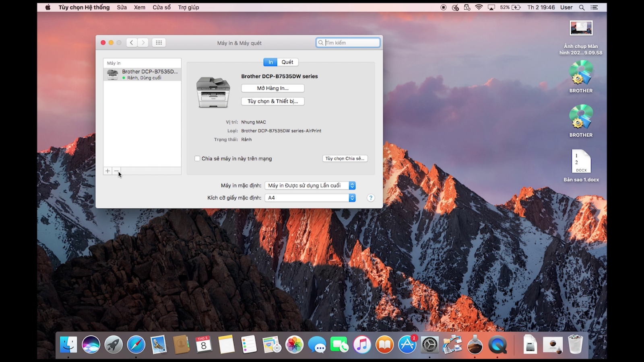Click 'Tùy chọn Chia sẻ...' button
The height and width of the screenshot is (362, 644).
pyautogui.click(x=345, y=158)
